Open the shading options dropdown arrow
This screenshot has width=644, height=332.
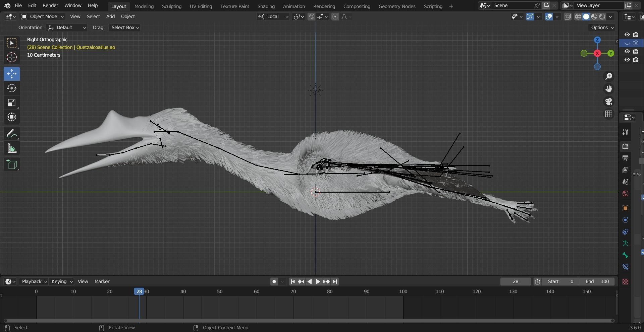pyautogui.click(x=611, y=16)
